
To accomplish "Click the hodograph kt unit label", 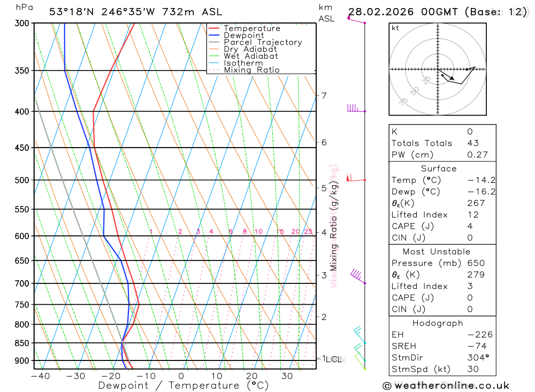I will tap(395, 28).
